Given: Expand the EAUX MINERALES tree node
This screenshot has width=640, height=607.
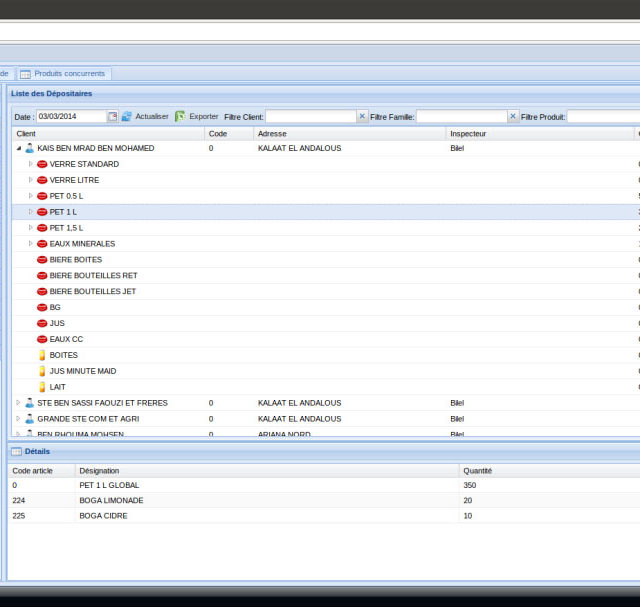Looking at the screenshot, I should [30, 244].
